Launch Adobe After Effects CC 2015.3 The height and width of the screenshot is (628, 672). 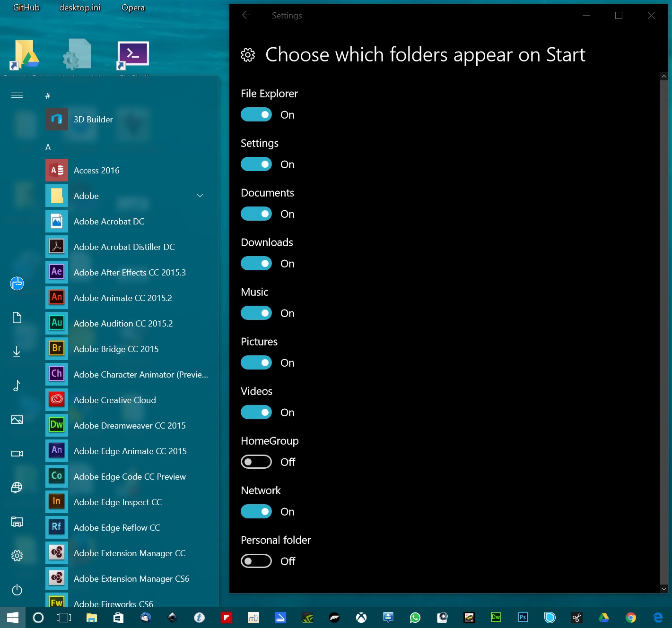(128, 273)
